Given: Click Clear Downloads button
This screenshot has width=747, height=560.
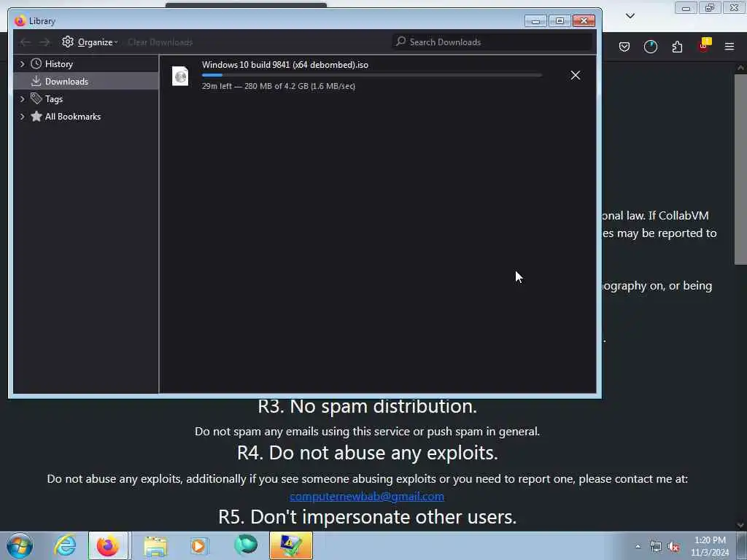Looking at the screenshot, I should pos(160,42).
